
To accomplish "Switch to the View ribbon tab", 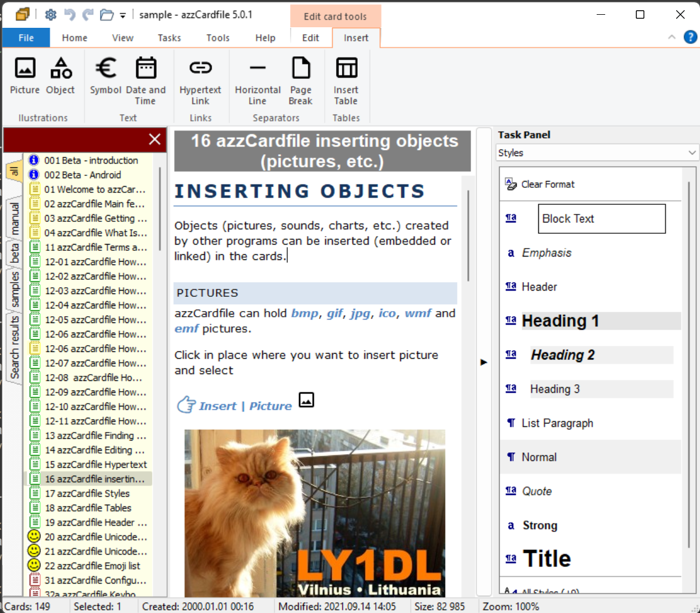I will (123, 37).
